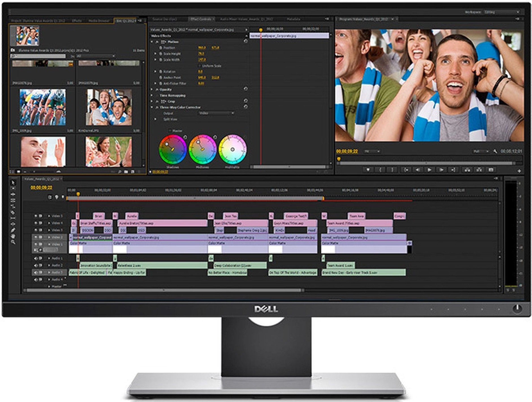532x402 pixels.
Task: Toggle Video 2 track eye visibility
Action: 36,237
